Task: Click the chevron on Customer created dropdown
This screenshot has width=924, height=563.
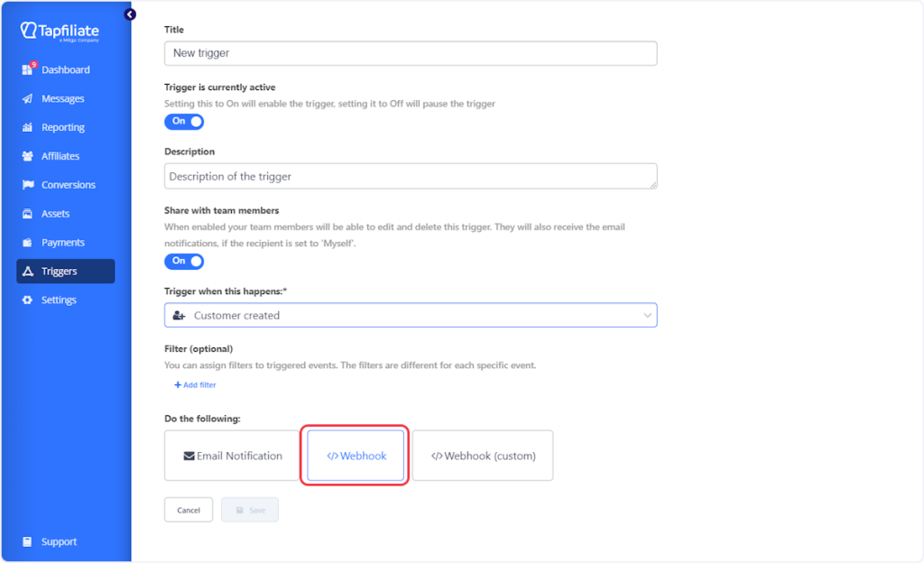Action: click(x=646, y=315)
